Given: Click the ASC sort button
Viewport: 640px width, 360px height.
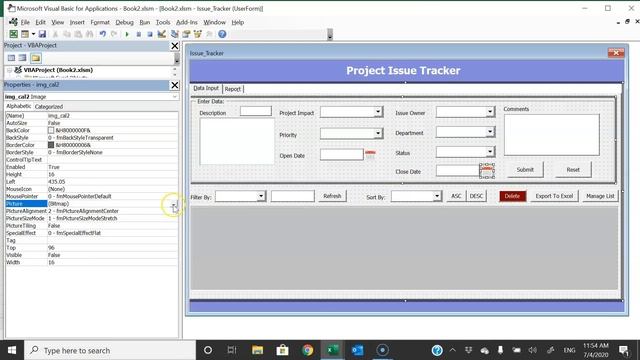Looking at the screenshot, I should (456, 196).
